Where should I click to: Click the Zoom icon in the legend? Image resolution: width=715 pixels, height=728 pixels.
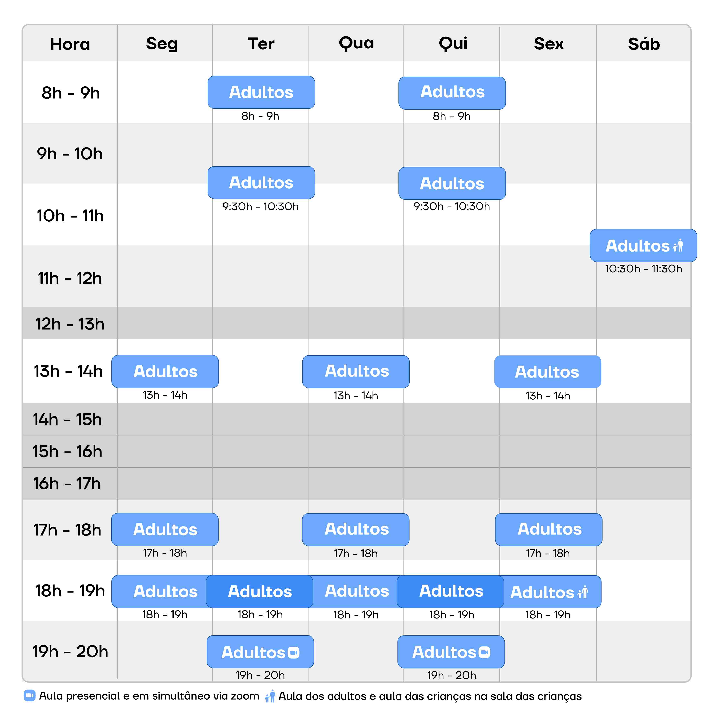(30, 696)
